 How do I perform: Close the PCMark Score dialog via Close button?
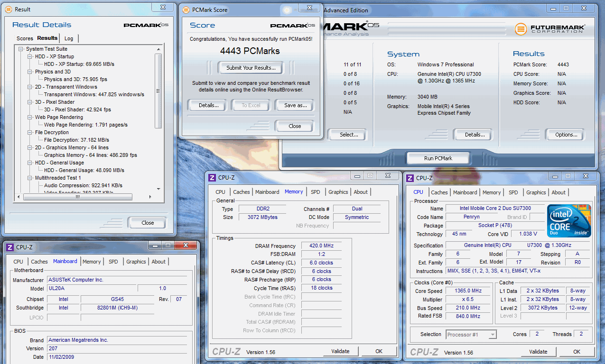(295, 126)
